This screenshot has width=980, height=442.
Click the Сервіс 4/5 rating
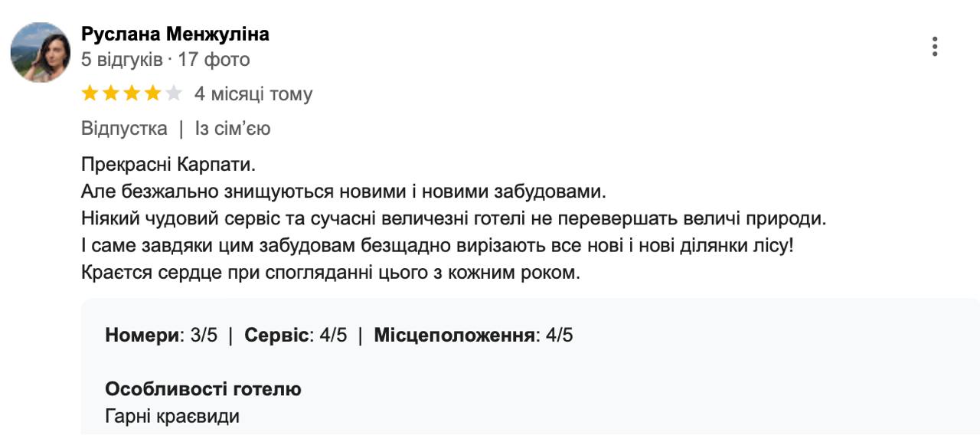pos(296,335)
